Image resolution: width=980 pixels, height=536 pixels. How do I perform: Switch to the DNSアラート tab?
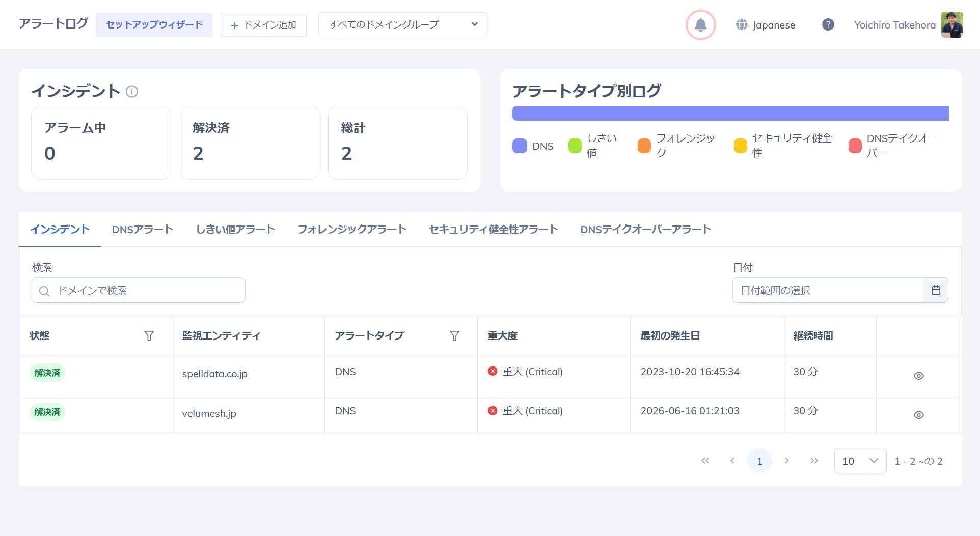pyautogui.click(x=143, y=230)
